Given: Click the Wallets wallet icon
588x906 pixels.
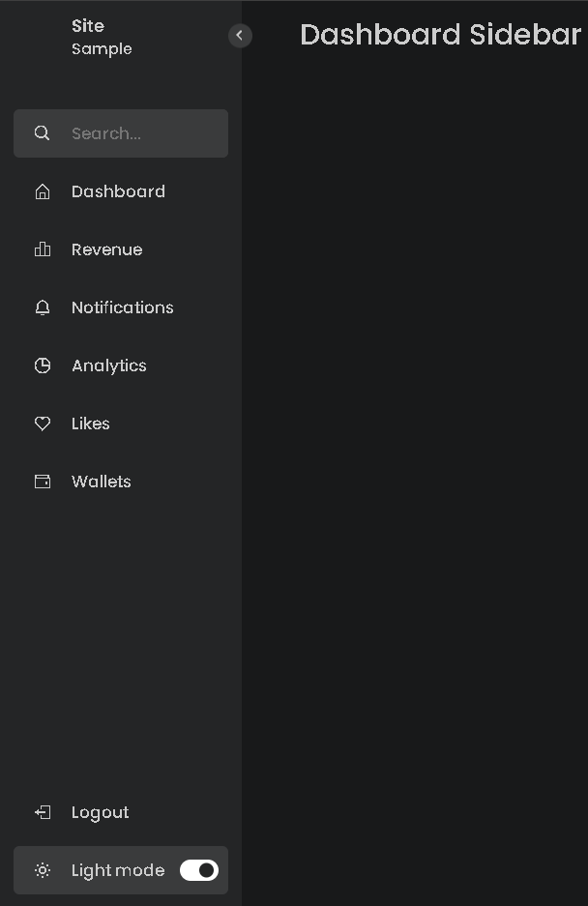Looking at the screenshot, I should tap(42, 481).
